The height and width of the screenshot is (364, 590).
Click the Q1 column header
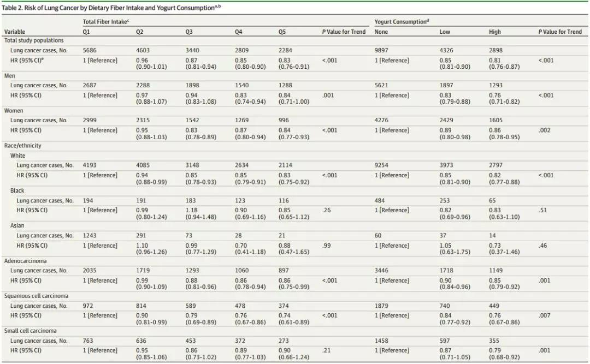coord(86,32)
